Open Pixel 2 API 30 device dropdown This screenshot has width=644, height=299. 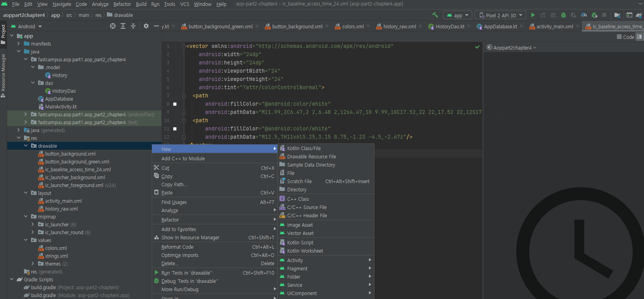coord(500,15)
